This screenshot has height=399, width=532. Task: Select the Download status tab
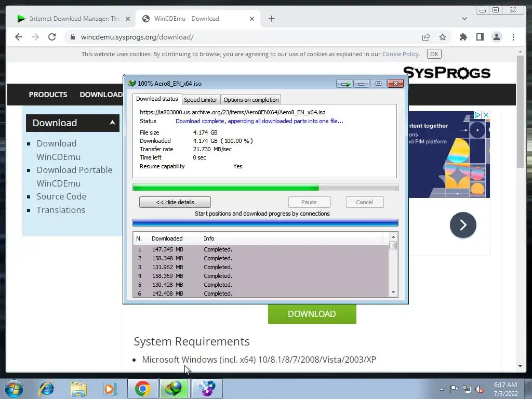(157, 99)
